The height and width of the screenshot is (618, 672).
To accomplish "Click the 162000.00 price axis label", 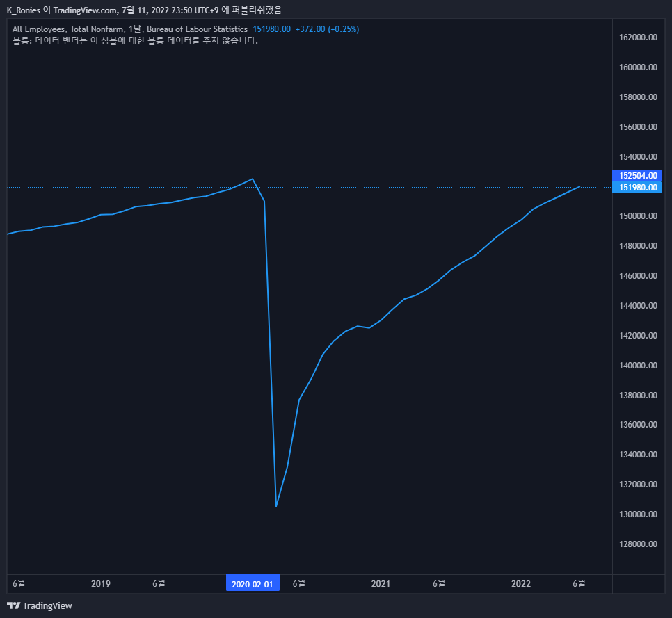I will [x=638, y=38].
